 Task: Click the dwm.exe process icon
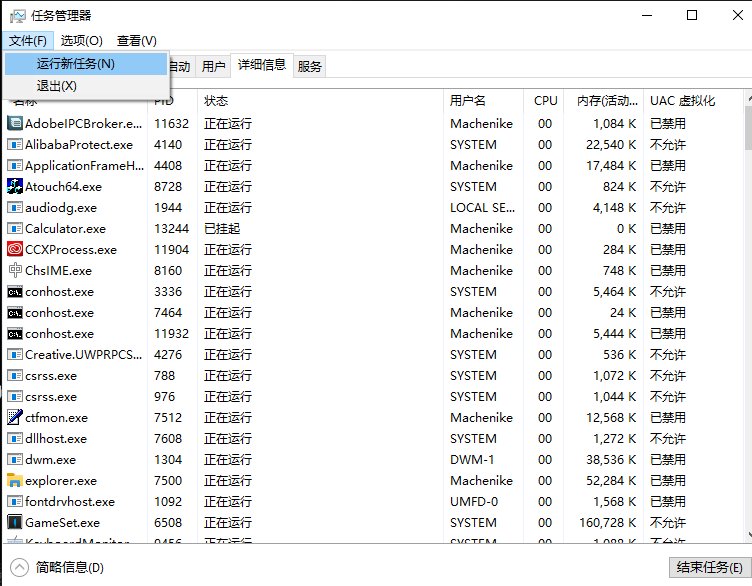tap(15, 459)
